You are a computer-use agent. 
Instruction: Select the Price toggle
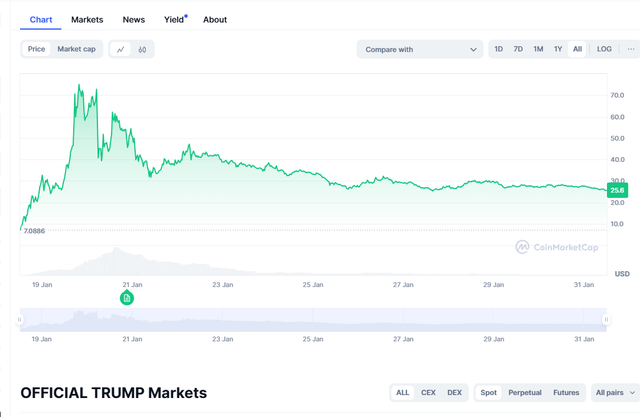tap(36, 49)
